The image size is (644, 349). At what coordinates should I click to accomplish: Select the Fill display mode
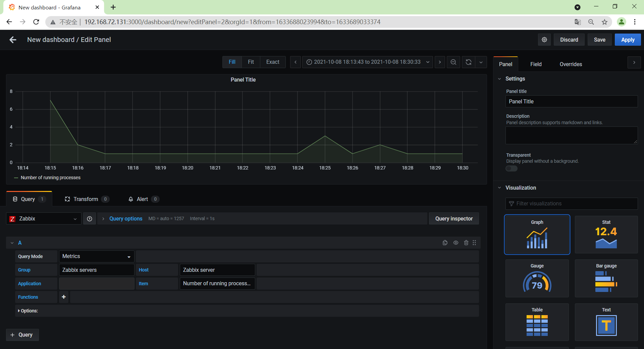pyautogui.click(x=232, y=62)
